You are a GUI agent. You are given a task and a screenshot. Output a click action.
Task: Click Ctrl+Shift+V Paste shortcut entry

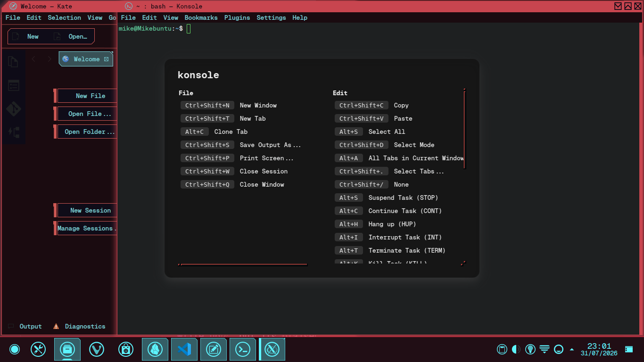(374, 118)
